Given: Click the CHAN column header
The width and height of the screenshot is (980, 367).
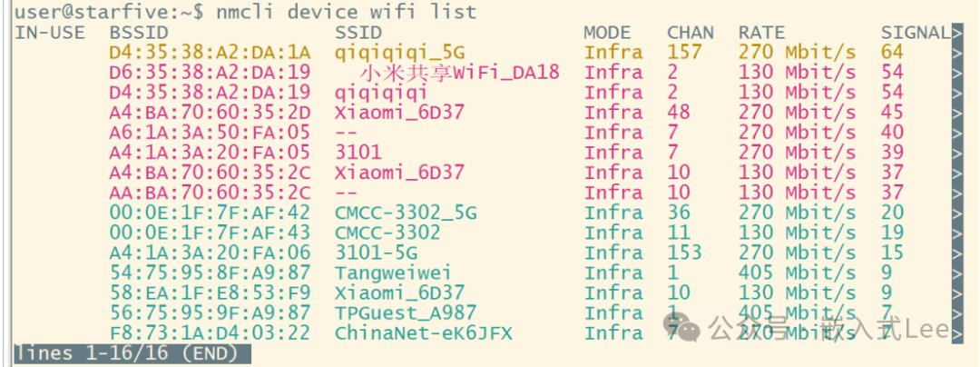Looking at the screenshot, I should pos(691,34).
